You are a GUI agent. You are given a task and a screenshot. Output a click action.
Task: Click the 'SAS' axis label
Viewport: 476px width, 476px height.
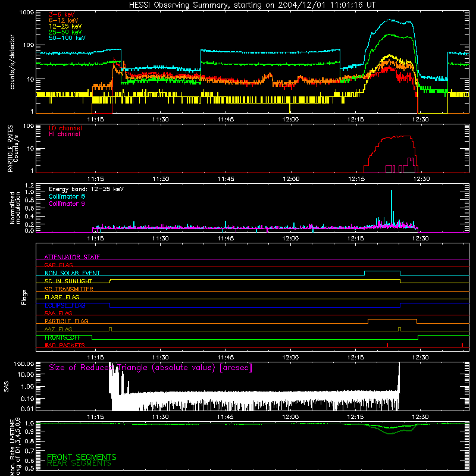click(x=6, y=387)
